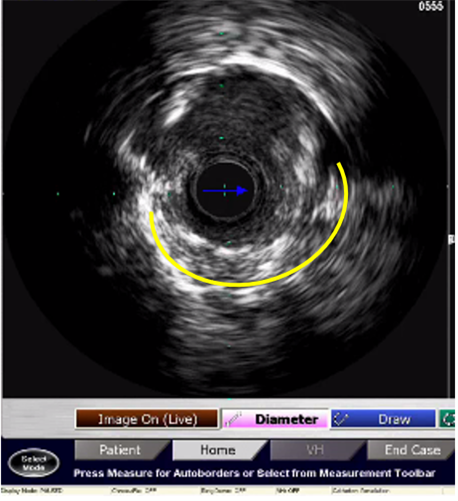Click the End Case tab
The width and height of the screenshot is (458, 501).
[x=411, y=450]
